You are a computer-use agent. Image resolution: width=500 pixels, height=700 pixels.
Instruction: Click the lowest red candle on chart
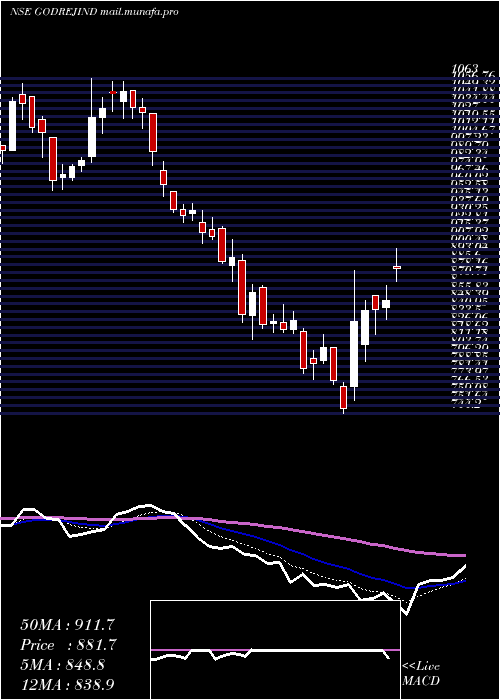343,397
